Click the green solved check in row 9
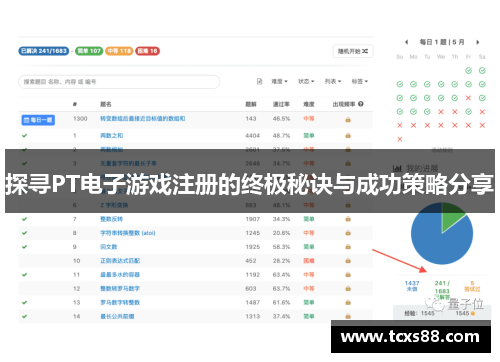Image resolution: width=500 pixels, height=362 pixels. click(24, 247)
